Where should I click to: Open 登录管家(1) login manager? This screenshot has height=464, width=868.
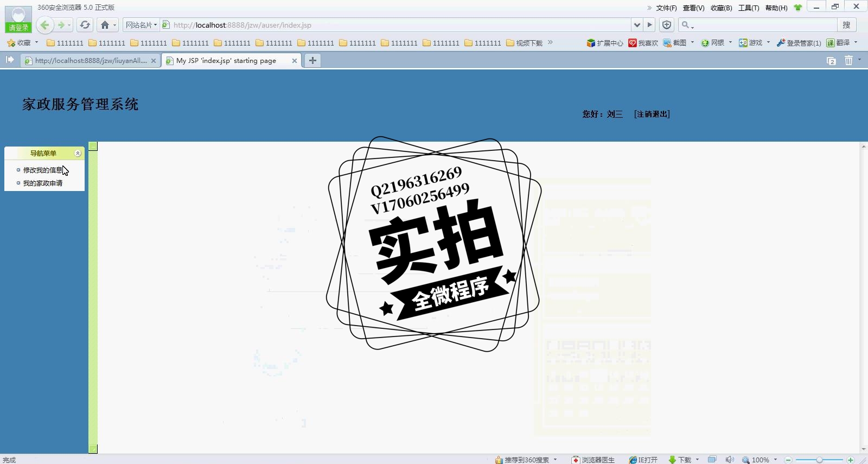pos(799,42)
